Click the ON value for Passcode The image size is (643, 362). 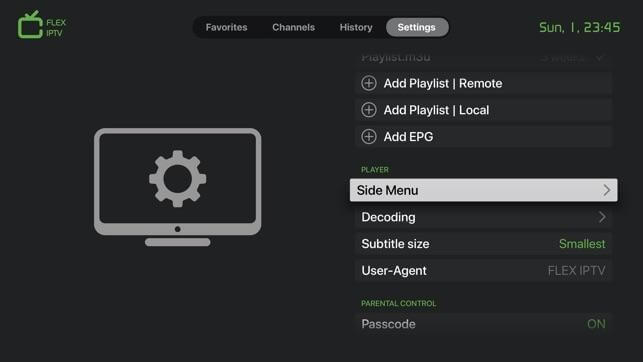coord(596,324)
